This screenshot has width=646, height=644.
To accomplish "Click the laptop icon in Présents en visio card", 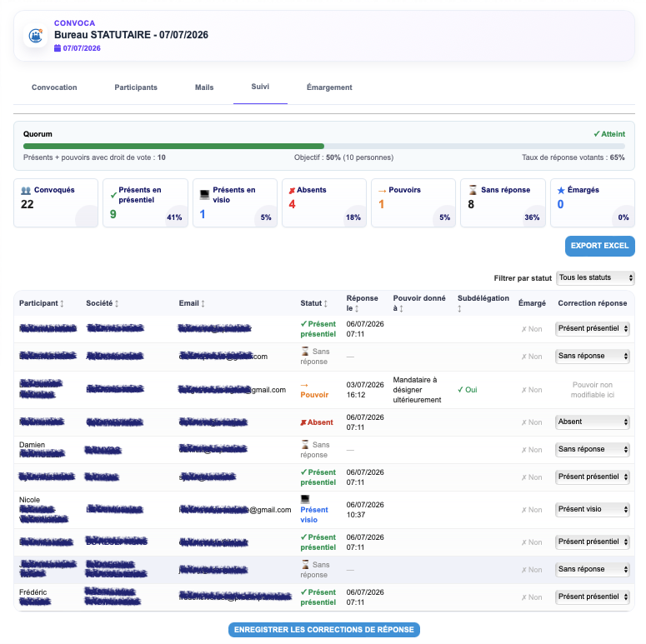I will tap(204, 194).
